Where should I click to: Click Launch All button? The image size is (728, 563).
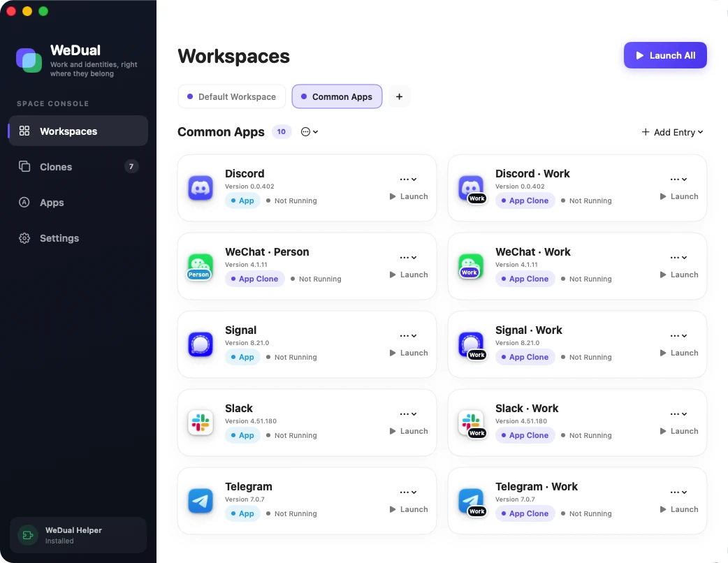pyautogui.click(x=665, y=55)
